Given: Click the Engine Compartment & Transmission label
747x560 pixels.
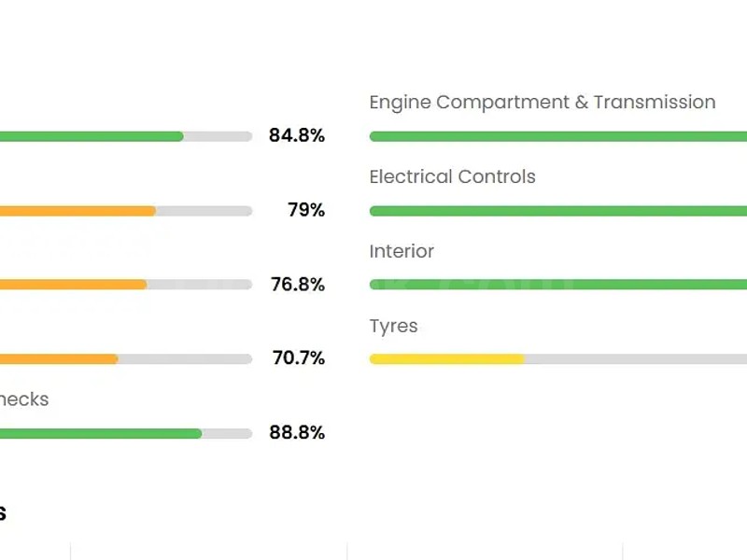Looking at the screenshot, I should coord(543,103).
